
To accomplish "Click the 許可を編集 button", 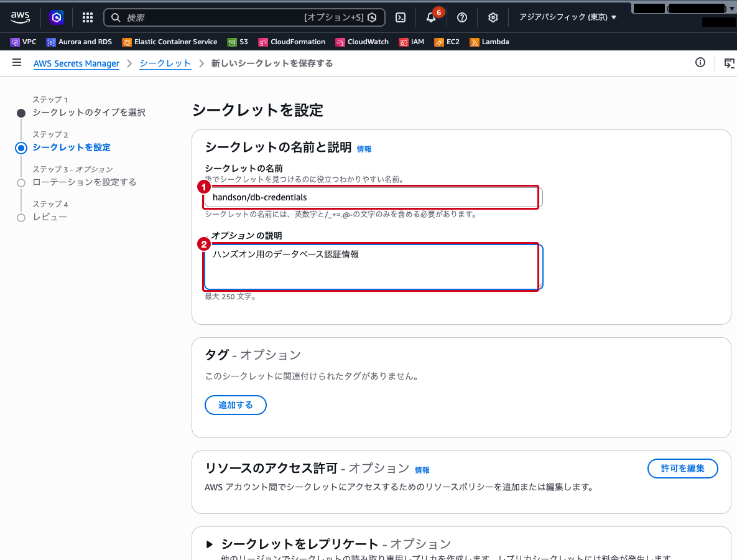I will pyautogui.click(x=682, y=469).
